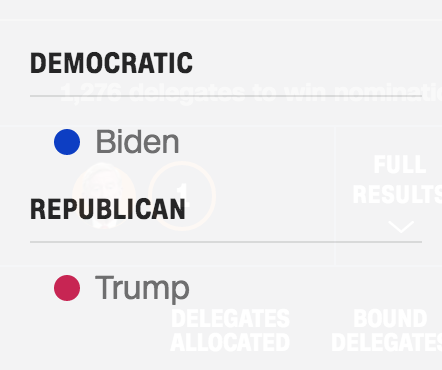Click the DEMOCRATIC section heading

tap(111, 63)
